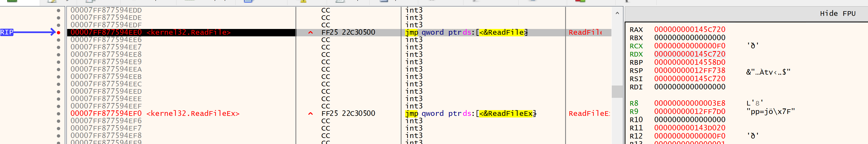
Task: Click the Hide FPU button
Action: point(838,13)
